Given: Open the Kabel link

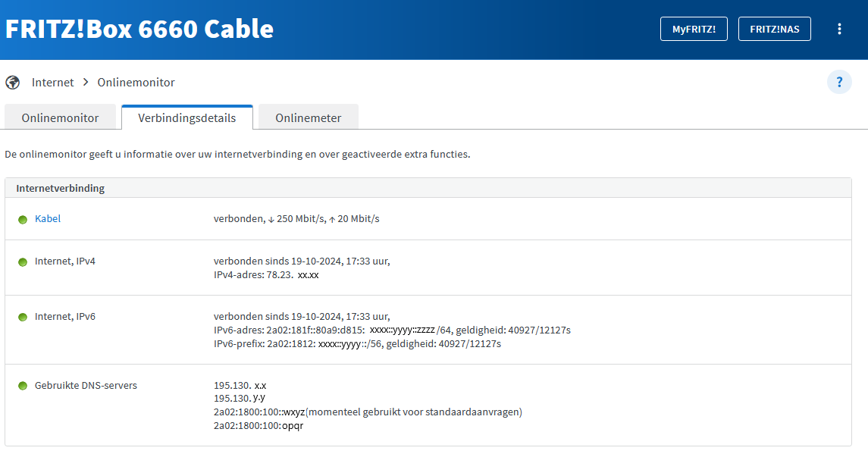Looking at the screenshot, I should tap(48, 219).
